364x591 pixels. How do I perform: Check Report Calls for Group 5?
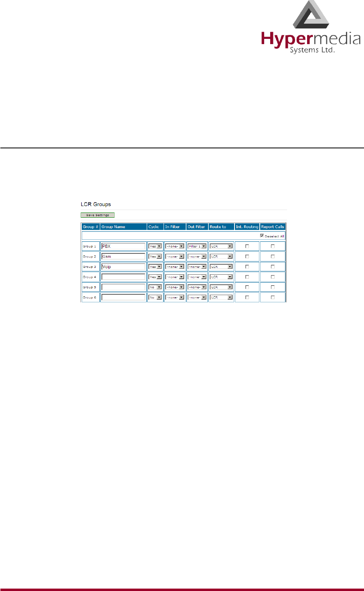click(273, 287)
